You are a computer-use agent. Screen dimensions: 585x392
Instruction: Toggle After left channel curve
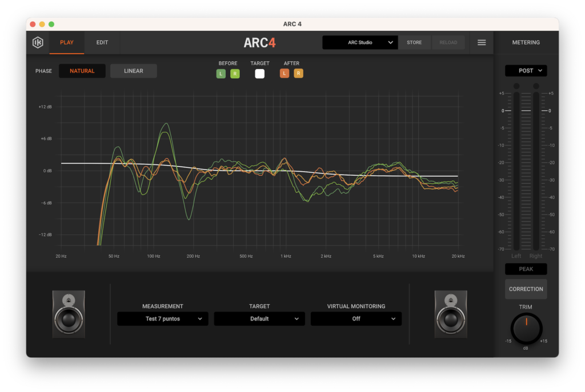pos(285,74)
